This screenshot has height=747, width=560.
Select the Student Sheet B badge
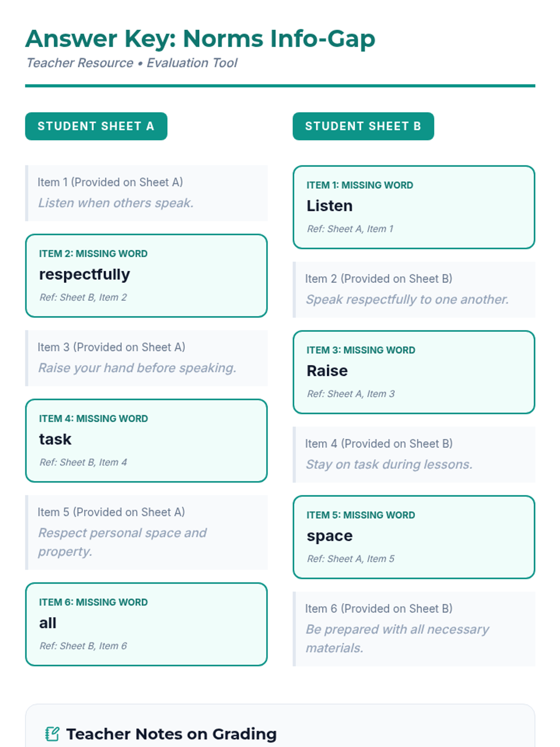coord(363,126)
